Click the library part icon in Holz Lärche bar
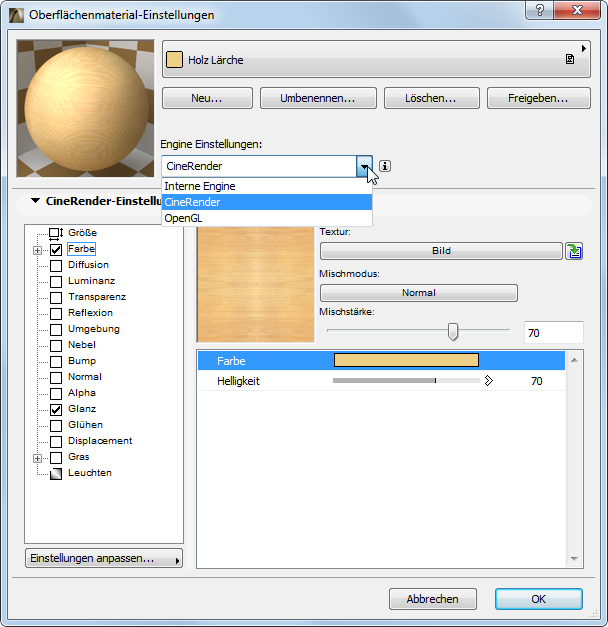The width and height of the screenshot is (608, 627). click(570, 60)
